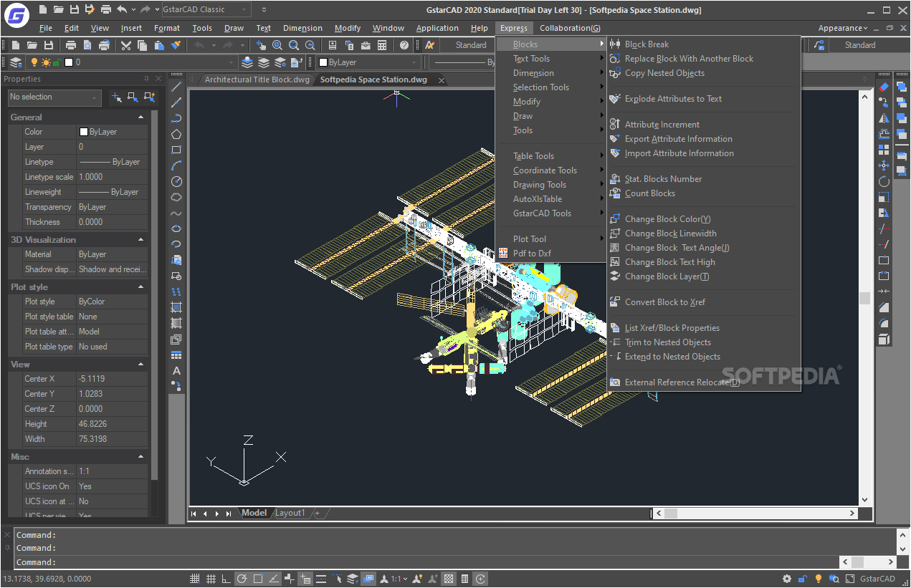
Task: Open the Collaboration(G) menu
Action: click(x=570, y=28)
